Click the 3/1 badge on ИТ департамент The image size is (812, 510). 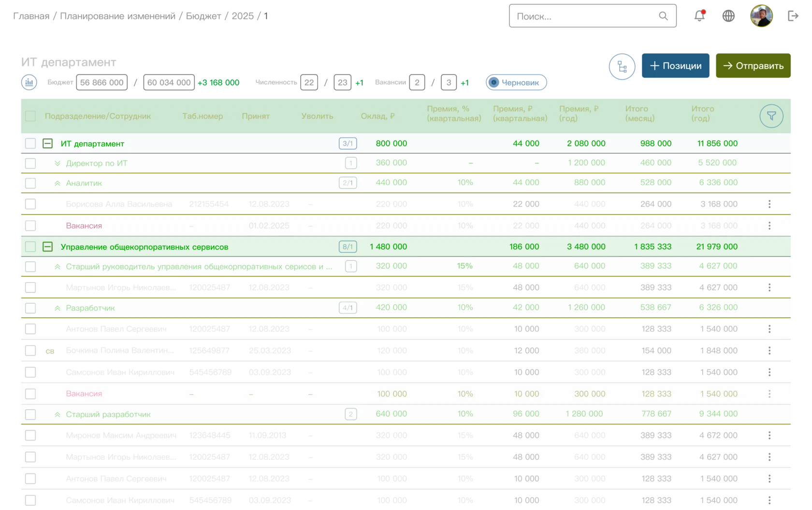[348, 143]
